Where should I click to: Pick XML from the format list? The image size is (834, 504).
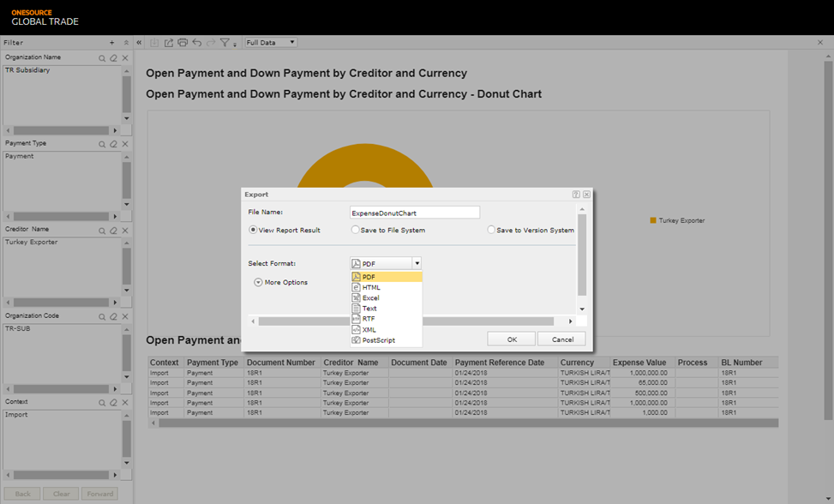(387, 330)
